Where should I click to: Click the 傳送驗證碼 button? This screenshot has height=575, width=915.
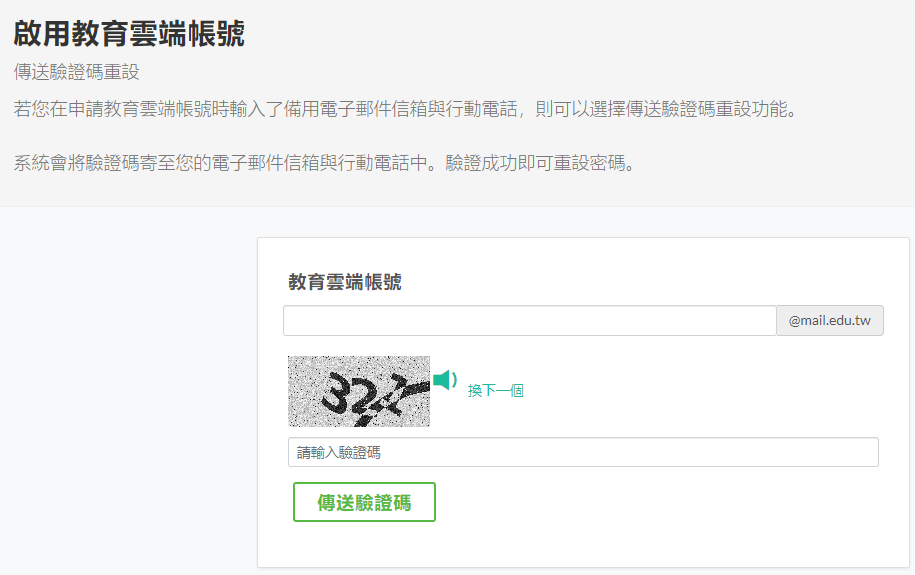pos(364,502)
